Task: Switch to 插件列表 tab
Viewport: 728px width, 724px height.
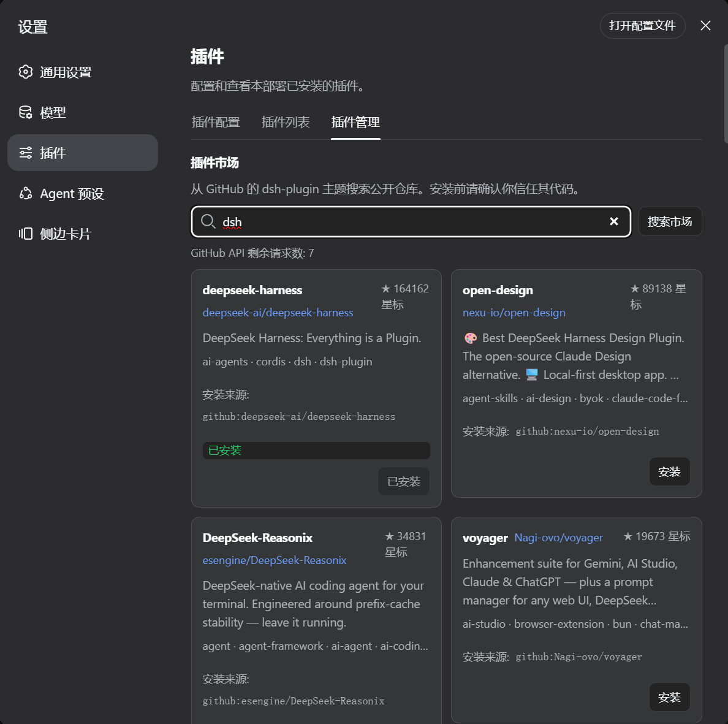Action: 285,122
